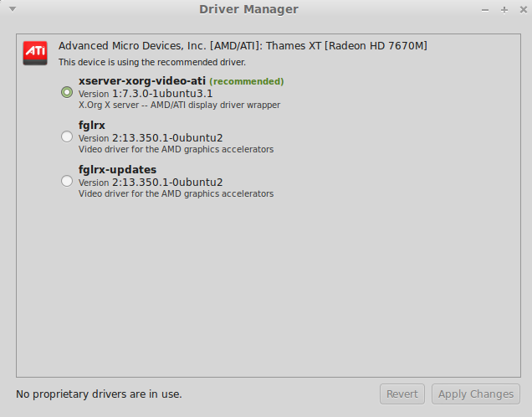The width and height of the screenshot is (532, 417).
Task: Close the Driver Manager window
Action: 524,10
